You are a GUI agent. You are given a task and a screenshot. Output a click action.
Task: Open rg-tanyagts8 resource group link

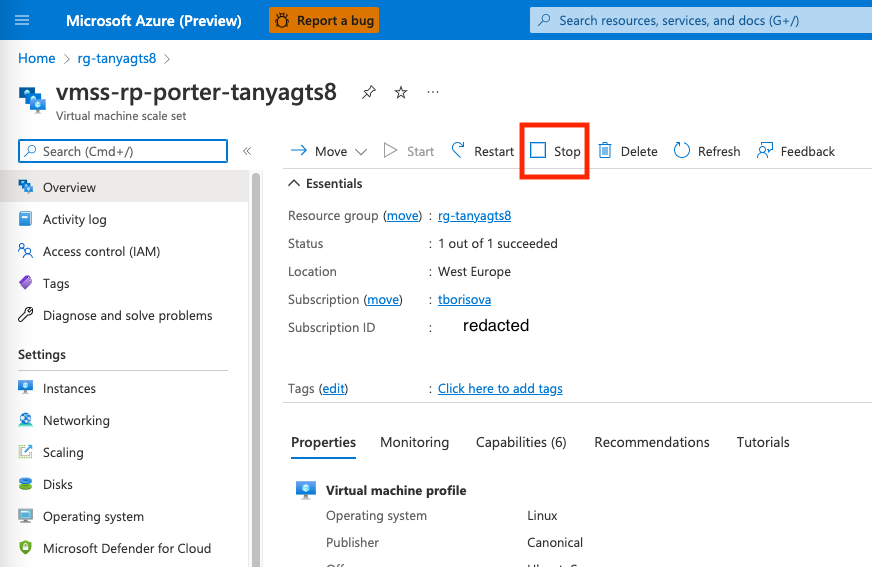(x=474, y=216)
